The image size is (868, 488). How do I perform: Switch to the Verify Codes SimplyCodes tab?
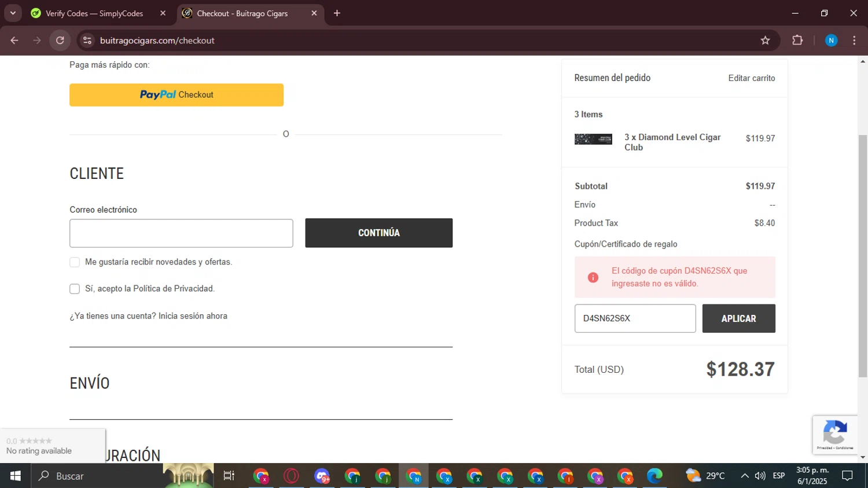[x=94, y=13]
